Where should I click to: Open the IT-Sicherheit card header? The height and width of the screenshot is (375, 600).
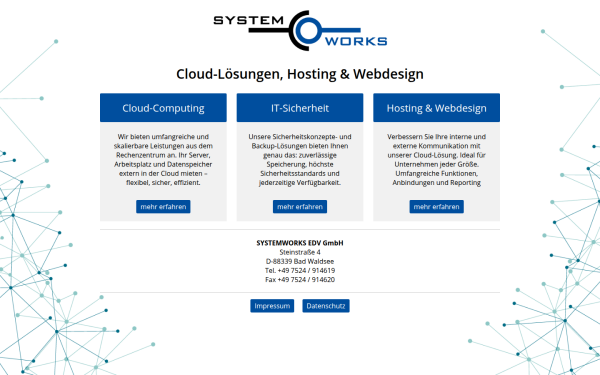point(300,108)
